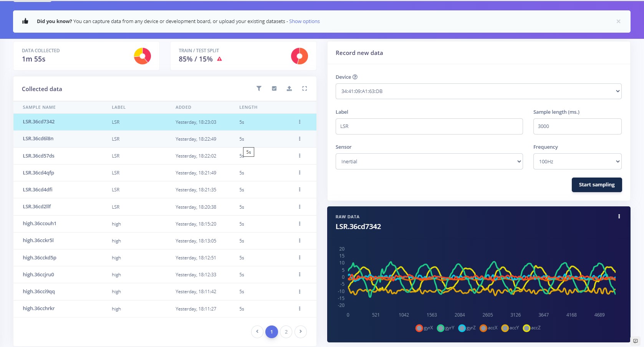Click the Sample length input field
This screenshot has height=347, width=644.
[578, 126]
